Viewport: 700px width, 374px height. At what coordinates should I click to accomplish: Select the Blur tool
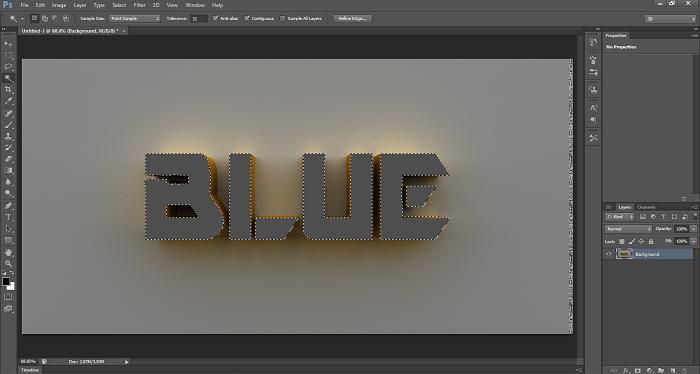point(8,182)
